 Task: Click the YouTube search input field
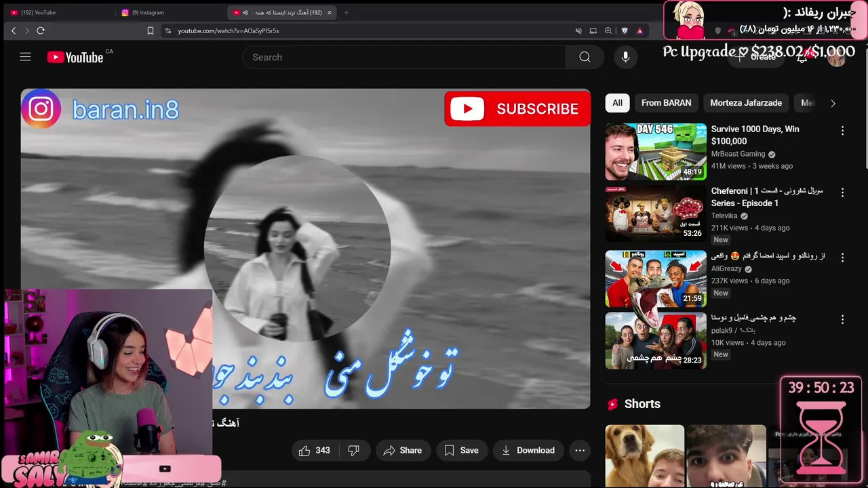click(404, 58)
